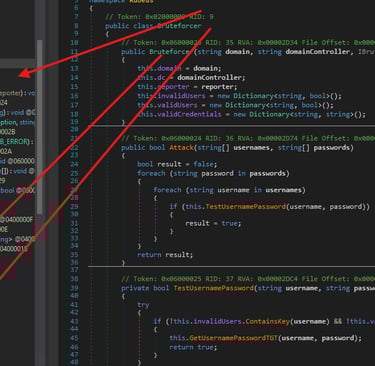Go to the Attack method name declaration
The width and height of the screenshot is (375, 366).
[x=182, y=147]
